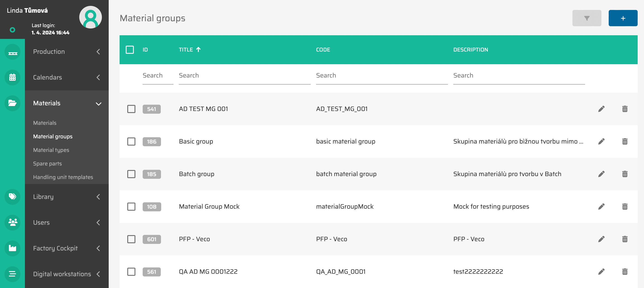Open the filter funnel button
Viewport: 644px width, 288px height.
pos(586,18)
